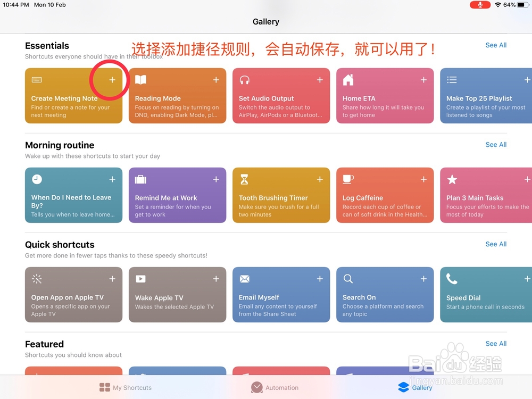Image resolution: width=532 pixels, height=399 pixels.
Task: Tap the headphones icon on Set Audio Output
Action: pyautogui.click(x=244, y=80)
